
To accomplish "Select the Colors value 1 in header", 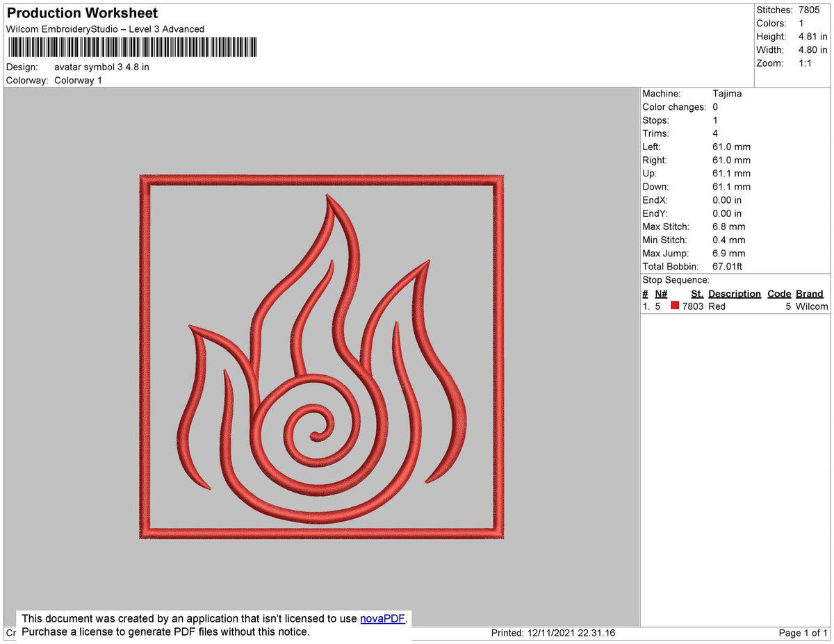I will click(801, 23).
